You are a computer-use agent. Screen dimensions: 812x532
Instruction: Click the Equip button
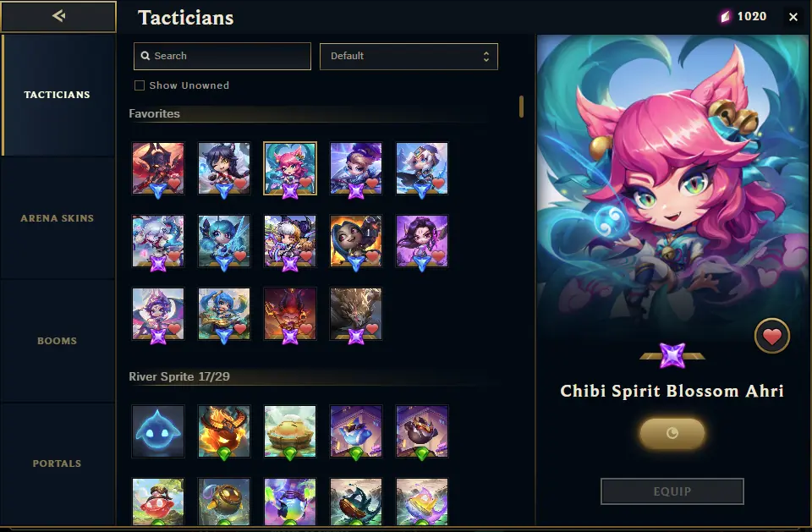pyautogui.click(x=672, y=491)
